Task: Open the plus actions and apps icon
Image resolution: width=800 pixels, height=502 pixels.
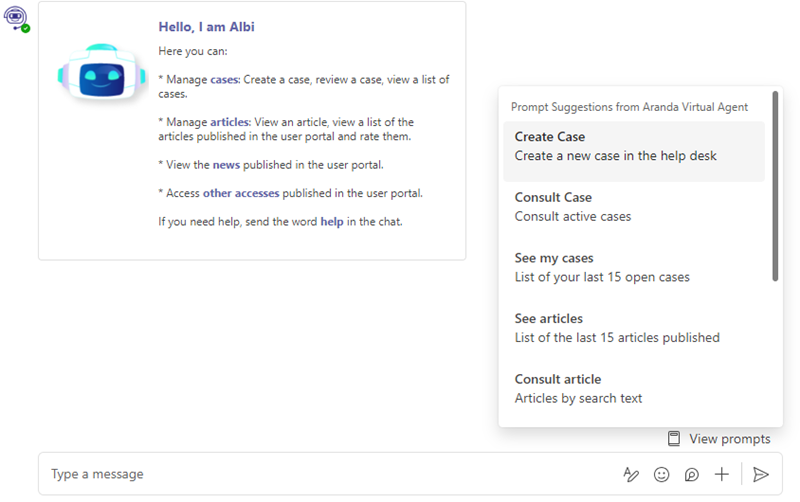Action: coord(721,474)
